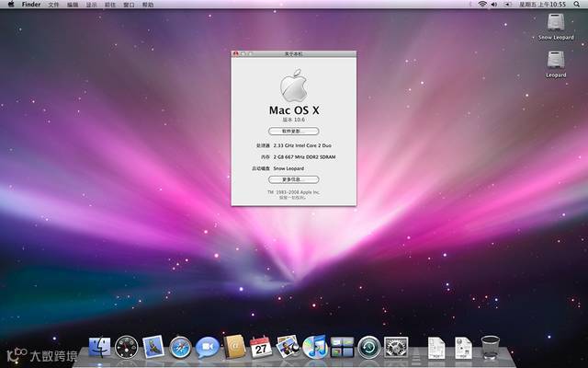The image size is (588, 368).
Task: Click the Apple logo in About window
Action: [294, 86]
